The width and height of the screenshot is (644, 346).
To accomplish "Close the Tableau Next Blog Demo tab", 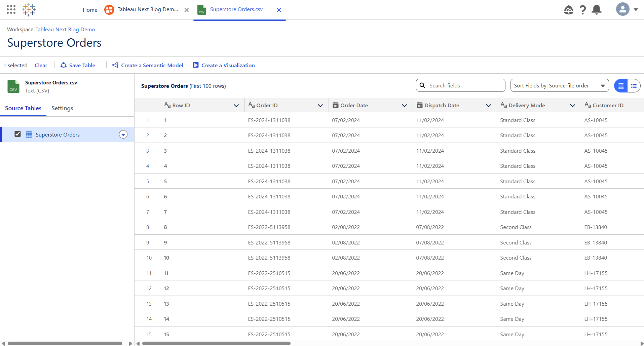I will (187, 10).
